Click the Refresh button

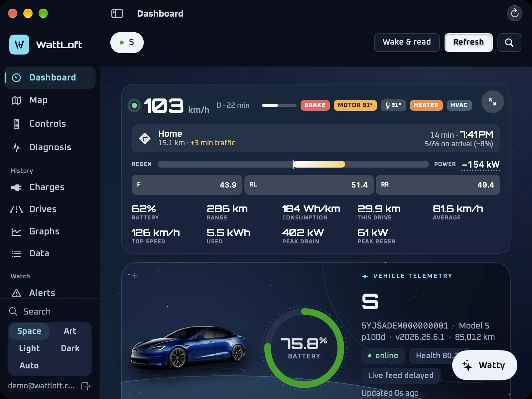point(468,43)
